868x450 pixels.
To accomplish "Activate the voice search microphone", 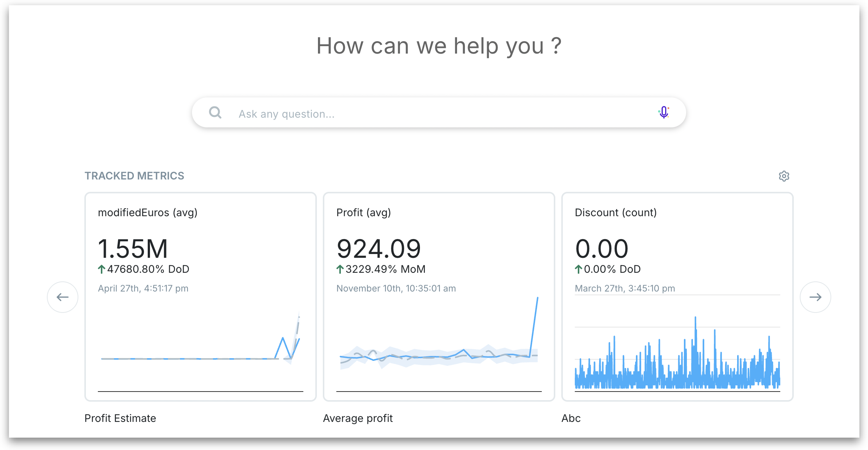I will (664, 112).
